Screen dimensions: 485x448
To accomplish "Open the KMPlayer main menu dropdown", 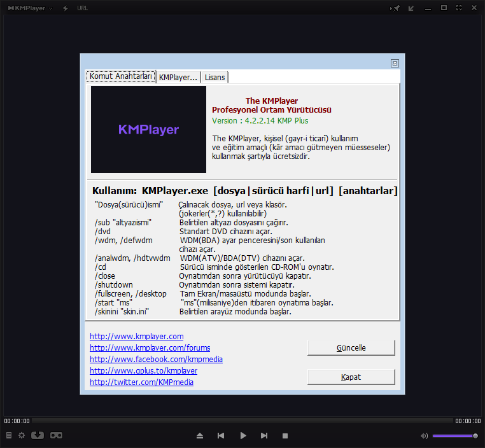I will 30,8.
